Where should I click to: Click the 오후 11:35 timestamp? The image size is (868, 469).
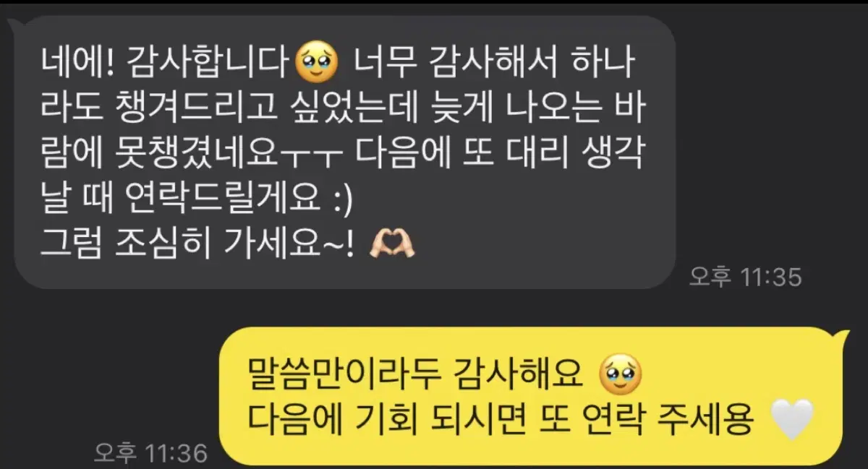[x=745, y=276]
